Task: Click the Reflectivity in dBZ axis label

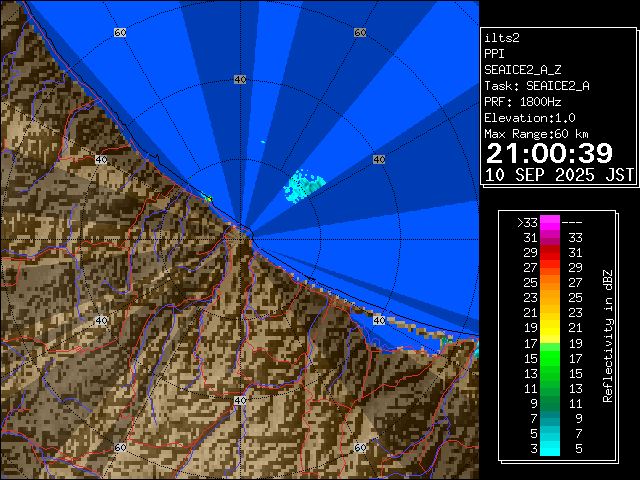Action: pos(607,336)
